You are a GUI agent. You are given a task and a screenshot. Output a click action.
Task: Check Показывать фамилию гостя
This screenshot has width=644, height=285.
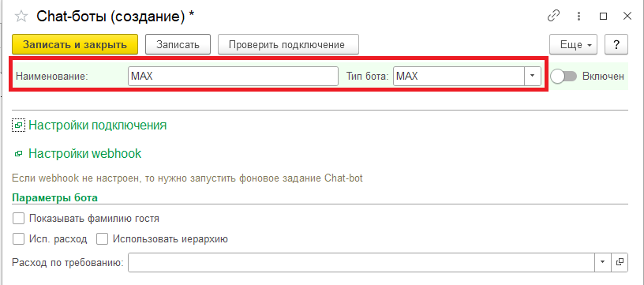[18, 219]
